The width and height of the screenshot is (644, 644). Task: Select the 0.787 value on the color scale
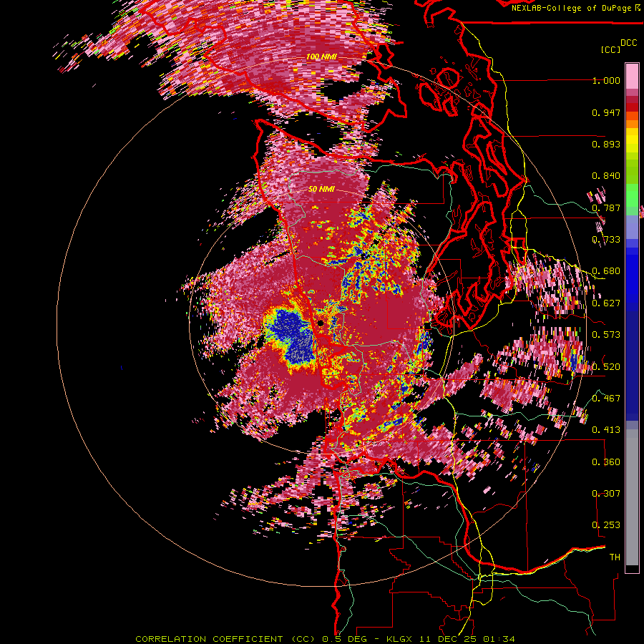tap(606, 208)
